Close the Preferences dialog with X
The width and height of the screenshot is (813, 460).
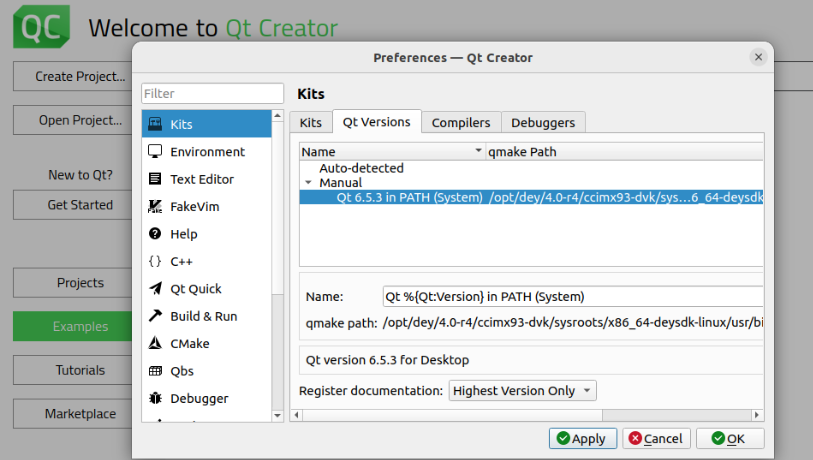758,57
